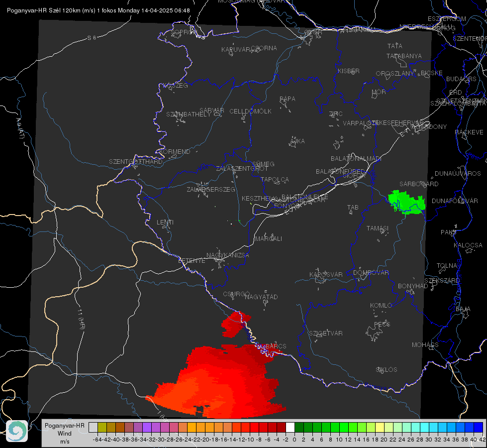Viewport: 487px width, 448px height.
Task: Click the BAJA city label
Action: [x=463, y=309]
